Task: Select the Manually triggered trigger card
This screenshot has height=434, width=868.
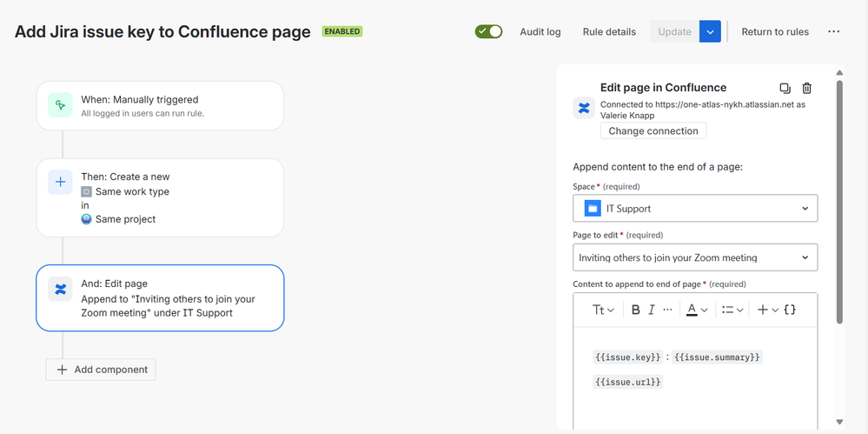Action: (x=160, y=106)
